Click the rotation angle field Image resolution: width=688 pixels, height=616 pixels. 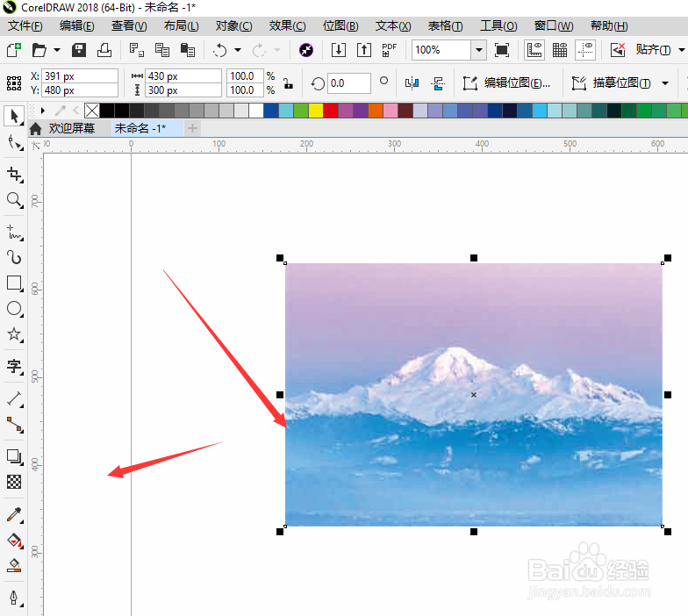348,82
